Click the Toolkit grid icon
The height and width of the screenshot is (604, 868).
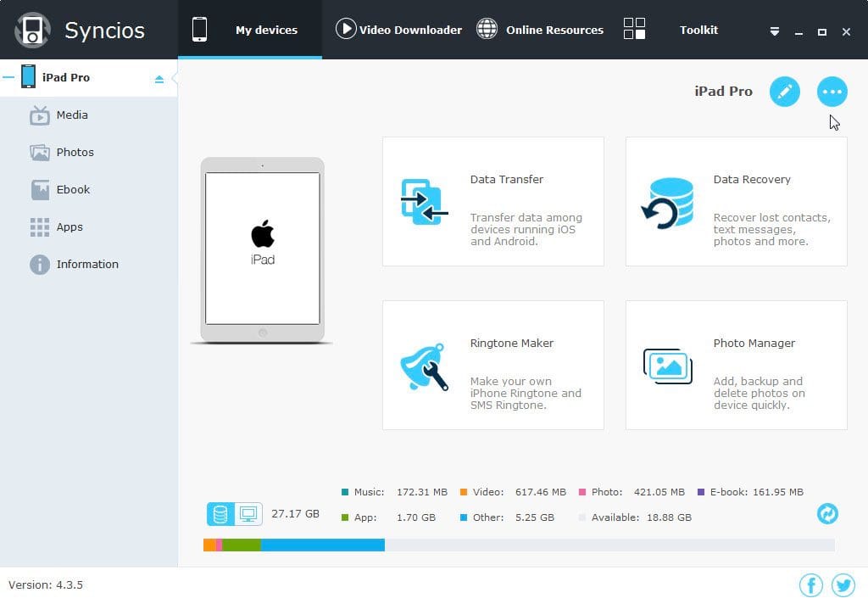pos(634,29)
